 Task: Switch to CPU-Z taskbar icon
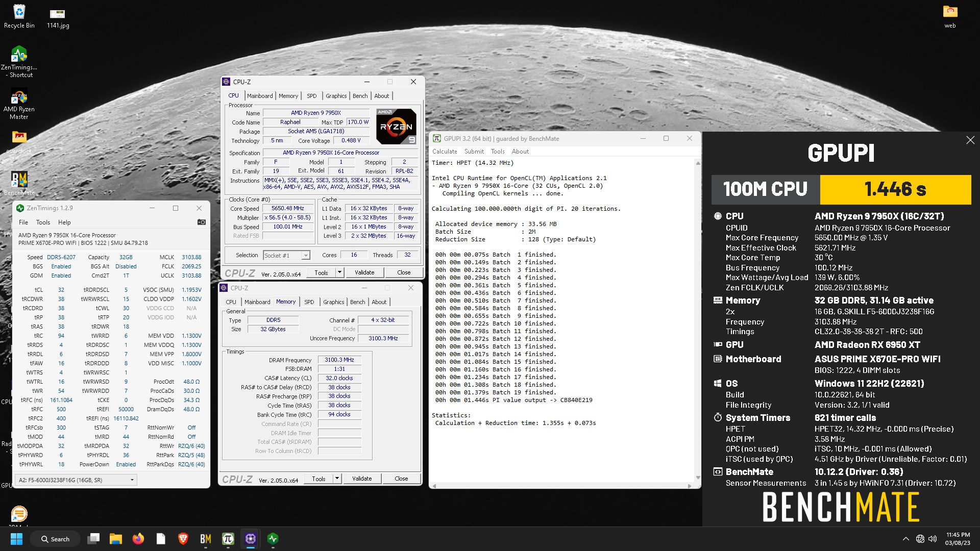tap(251, 539)
